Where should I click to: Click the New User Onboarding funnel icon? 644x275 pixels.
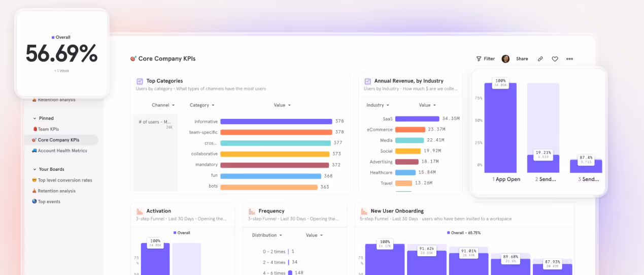[364, 211]
